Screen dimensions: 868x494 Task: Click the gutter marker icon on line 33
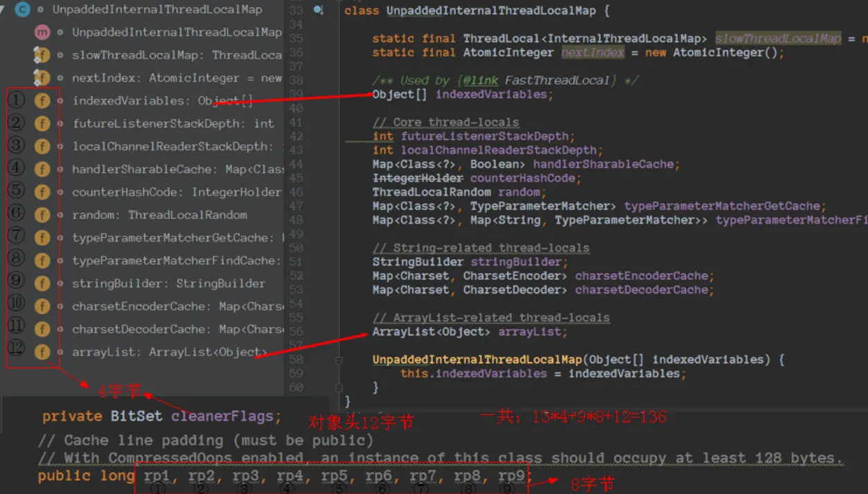point(318,10)
